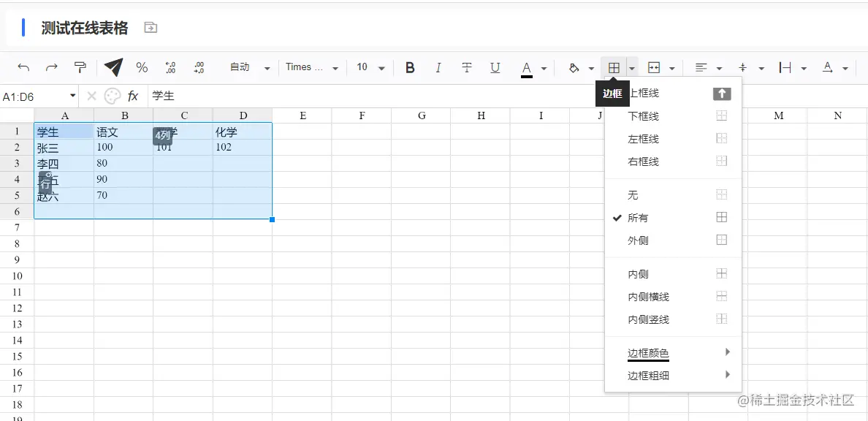This screenshot has width=868, height=421.
Task: Select checked 所有 all borders option
Action: tap(673, 218)
